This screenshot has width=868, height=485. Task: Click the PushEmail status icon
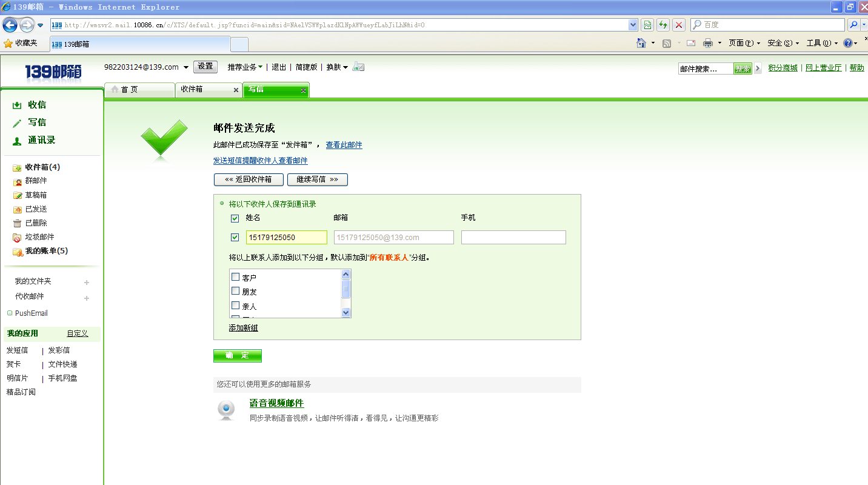10,313
